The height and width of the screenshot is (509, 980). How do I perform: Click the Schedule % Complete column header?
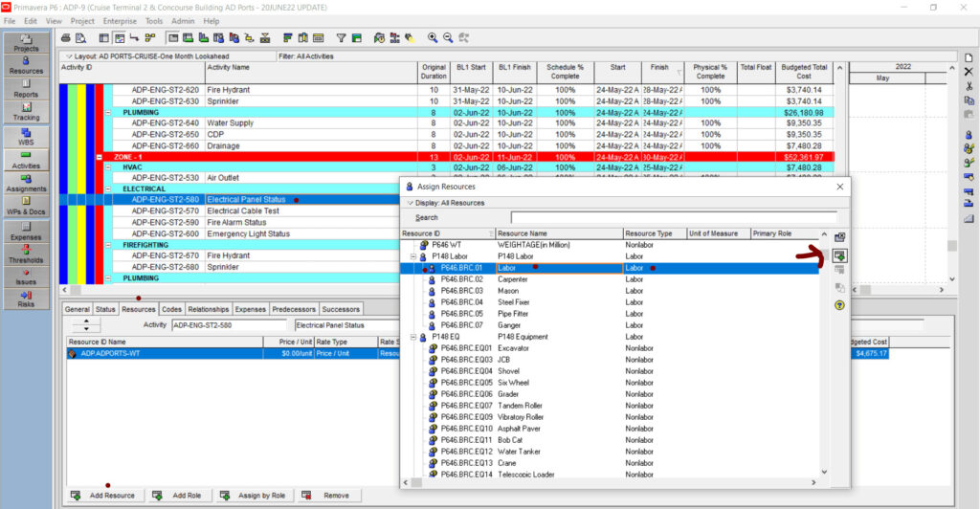pos(565,72)
